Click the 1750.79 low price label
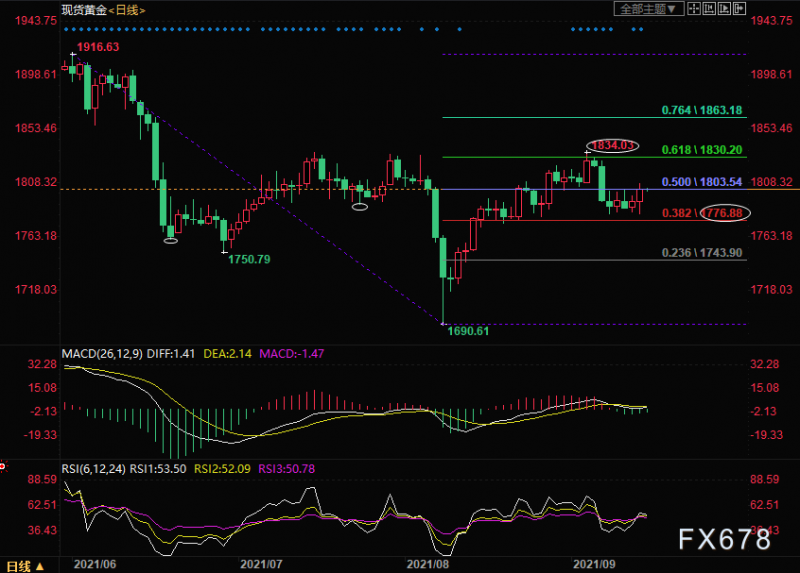Image resolution: width=800 pixels, height=573 pixels. tap(249, 259)
